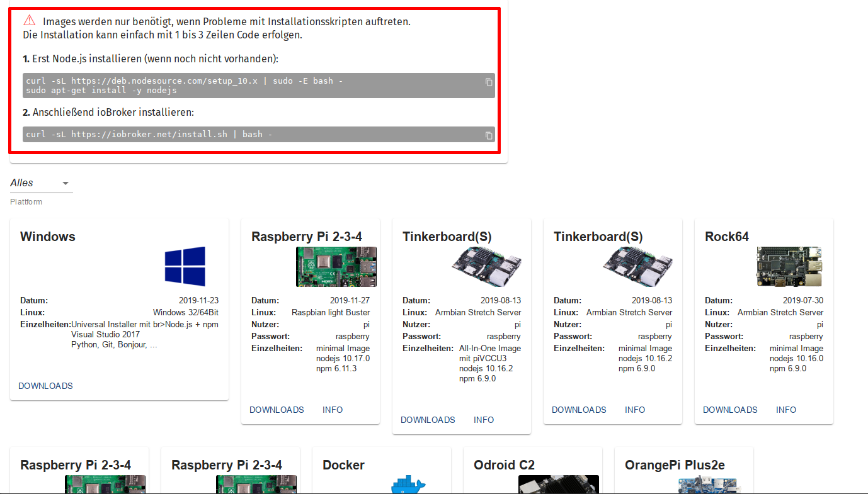The width and height of the screenshot is (868, 494).
Task: Open DOWNLOADS on the Windows card
Action: (45, 386)
